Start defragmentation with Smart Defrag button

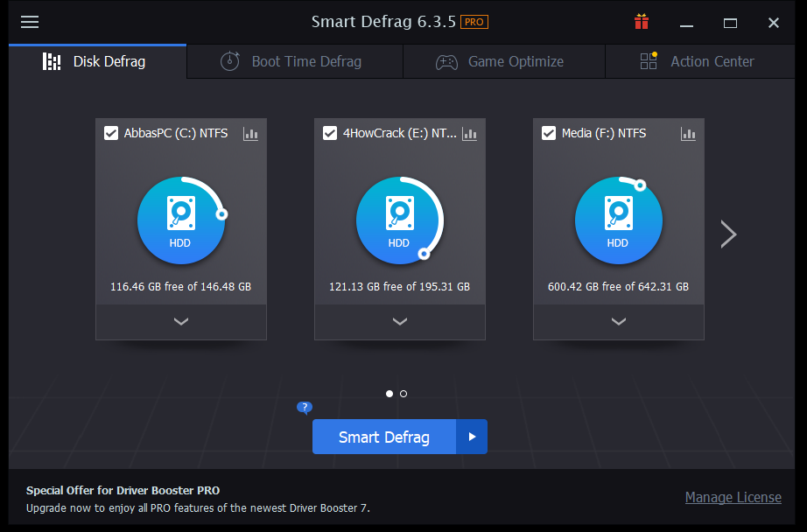point(384,437)
